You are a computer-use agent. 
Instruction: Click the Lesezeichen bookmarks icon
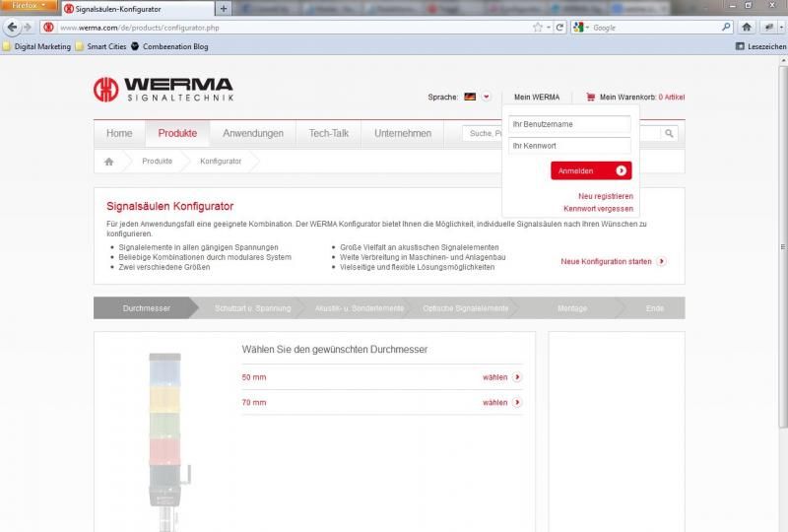coord(740,46)
